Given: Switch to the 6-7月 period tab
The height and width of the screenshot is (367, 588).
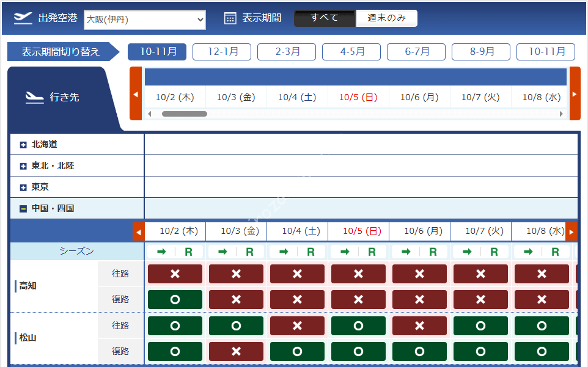Looking at the screenshot, I should click(x=416, y=52).
